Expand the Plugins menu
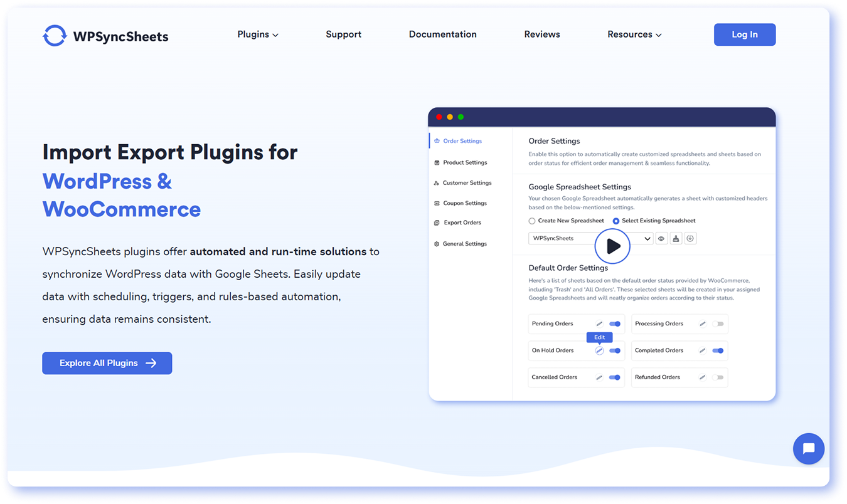 point(258,34)
